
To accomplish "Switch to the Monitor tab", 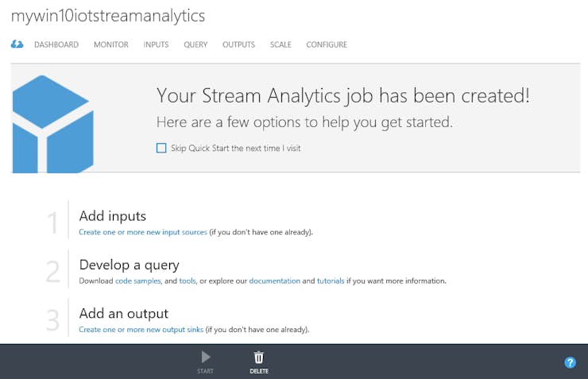I will click(x=111, y=44).
